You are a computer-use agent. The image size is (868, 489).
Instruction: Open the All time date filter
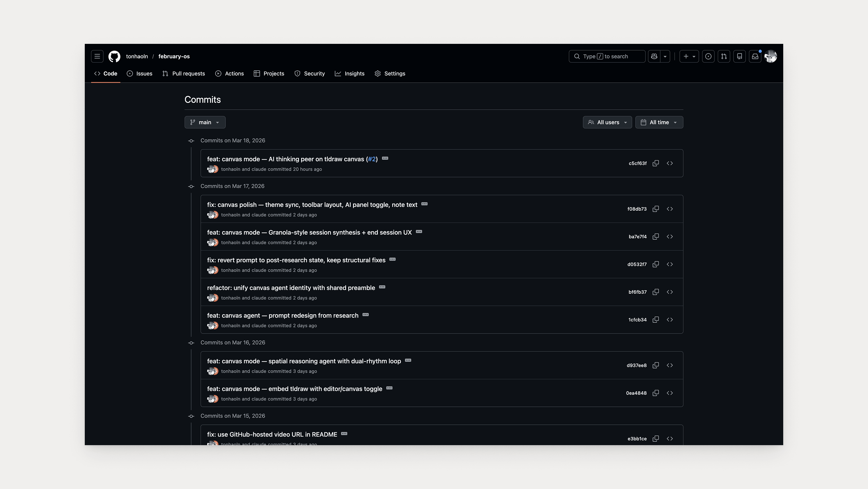659,122
